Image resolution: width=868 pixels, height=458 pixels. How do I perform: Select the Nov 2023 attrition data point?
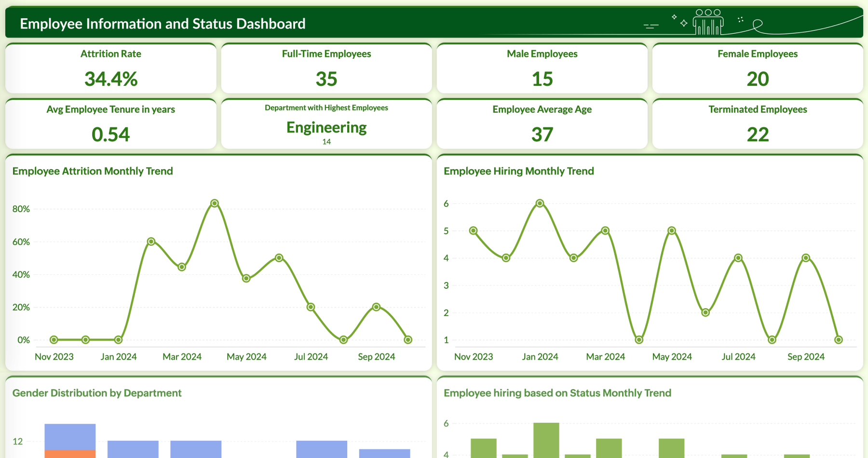[54, 340]
